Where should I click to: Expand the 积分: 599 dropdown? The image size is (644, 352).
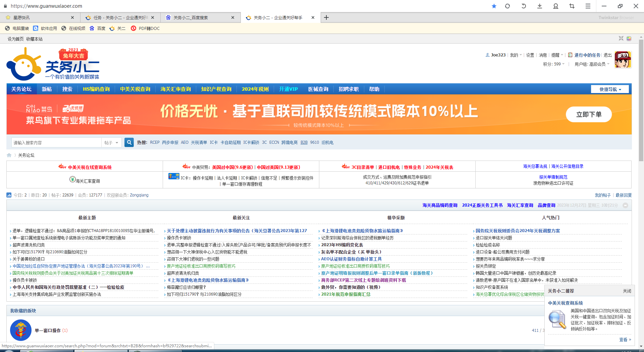tap(554, 64)
